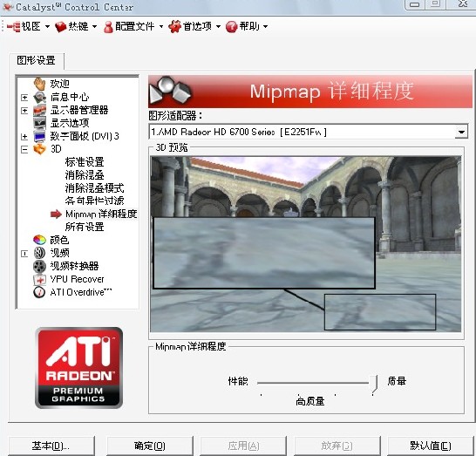This screenshot has height=456, width=476.
Task: Select ATI Overdrive tree item
Action: (x=81, y=292)
